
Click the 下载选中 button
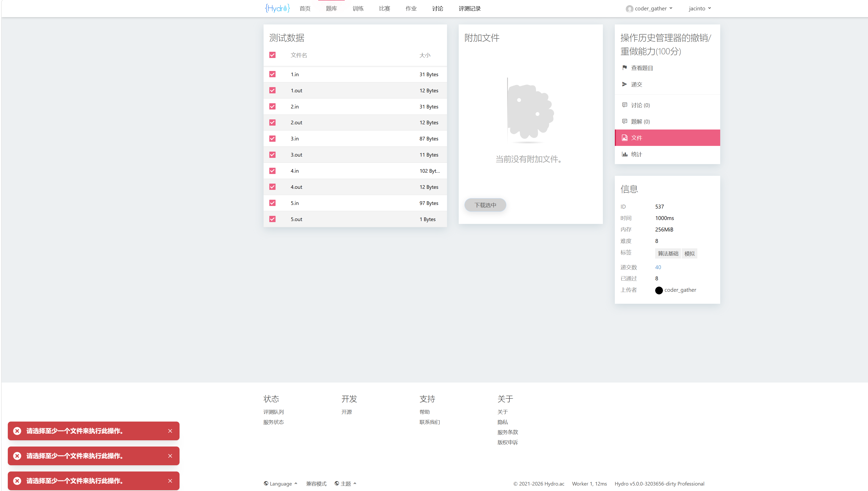(x=485, y=205)
